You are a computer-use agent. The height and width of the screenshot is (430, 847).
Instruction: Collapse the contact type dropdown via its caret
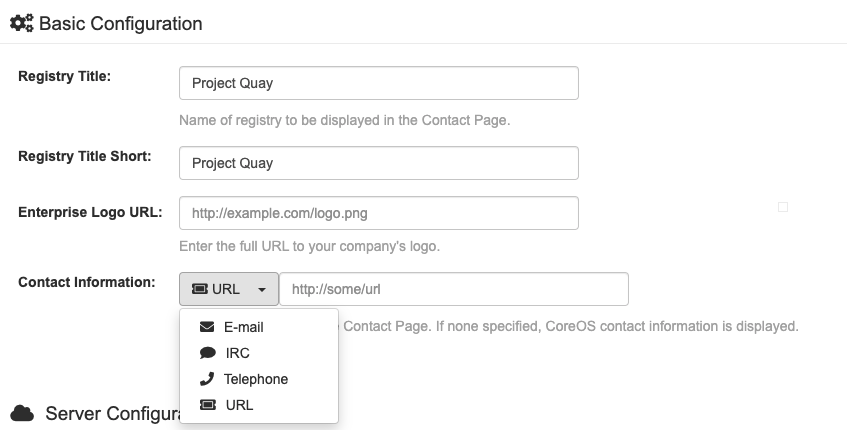click(262, 290)
